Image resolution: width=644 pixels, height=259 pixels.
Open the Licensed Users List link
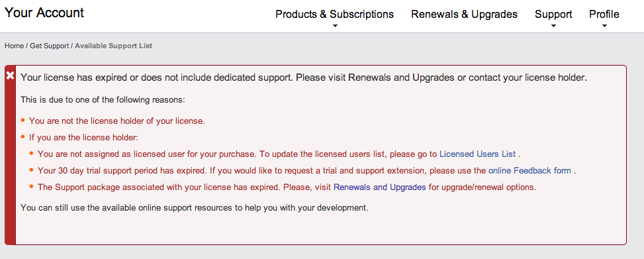click(477, 154)
